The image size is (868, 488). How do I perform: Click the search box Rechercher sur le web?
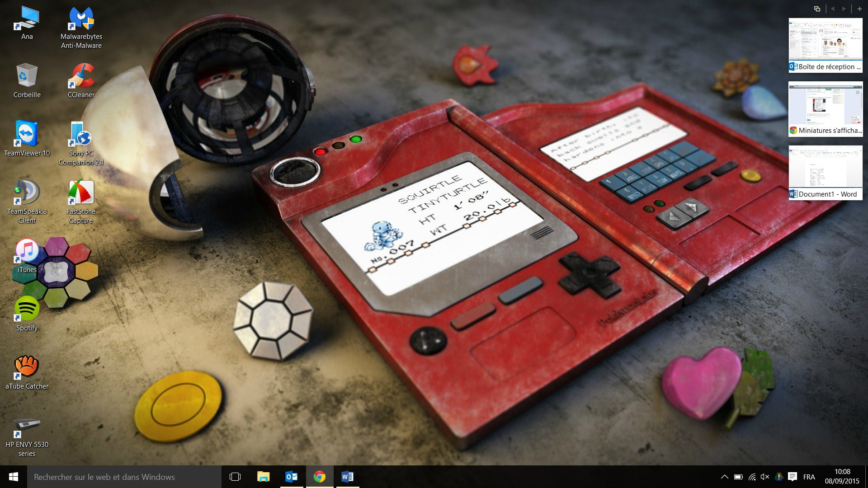[x=124, y=477]
